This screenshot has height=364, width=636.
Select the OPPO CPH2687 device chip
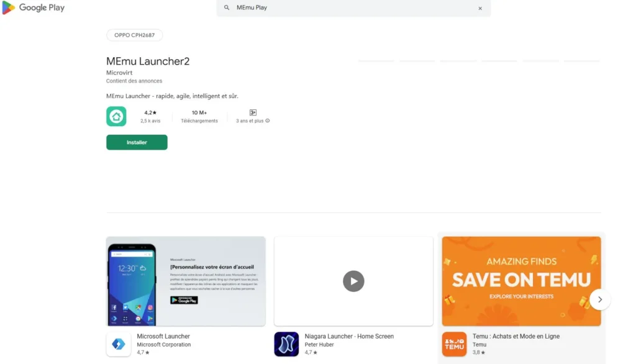point(134,35)
